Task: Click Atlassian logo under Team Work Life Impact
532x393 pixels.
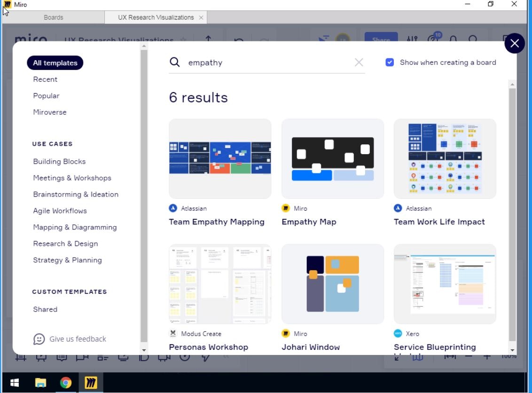Action: click(x=398, y=208)
